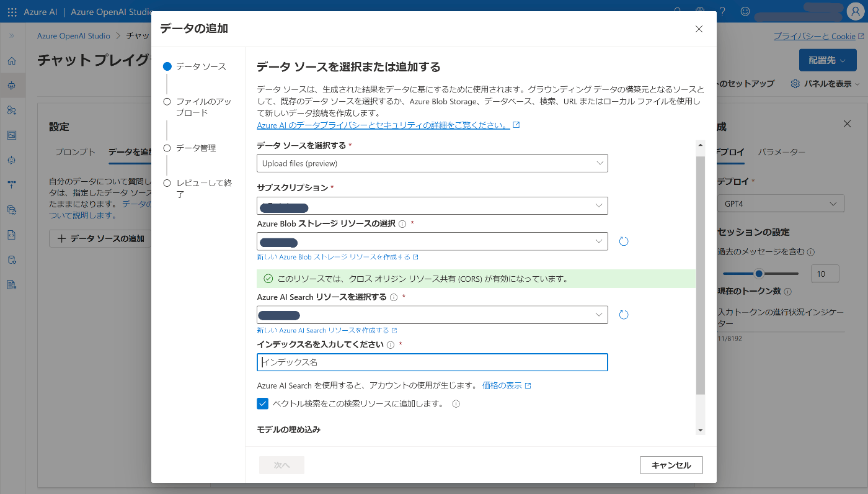
Task: Open Azure AI Search resource dropdown
Action: 432,315
